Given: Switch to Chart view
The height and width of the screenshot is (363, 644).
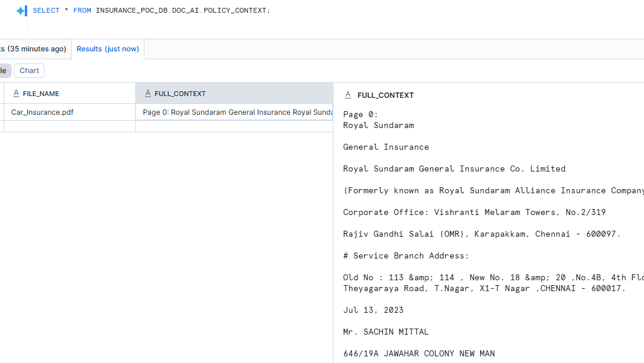Looking at the screenshot, I should point(28,70).
